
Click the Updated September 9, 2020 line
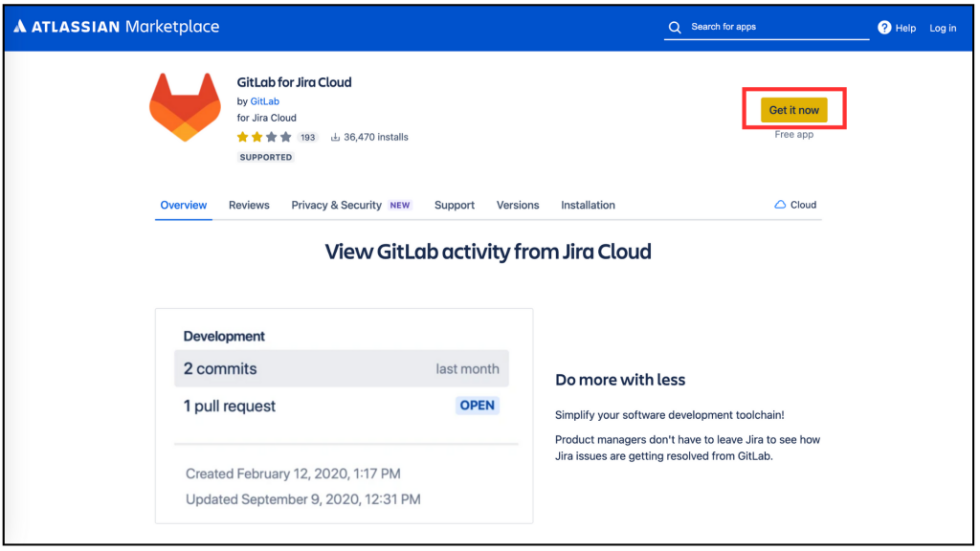303,499
